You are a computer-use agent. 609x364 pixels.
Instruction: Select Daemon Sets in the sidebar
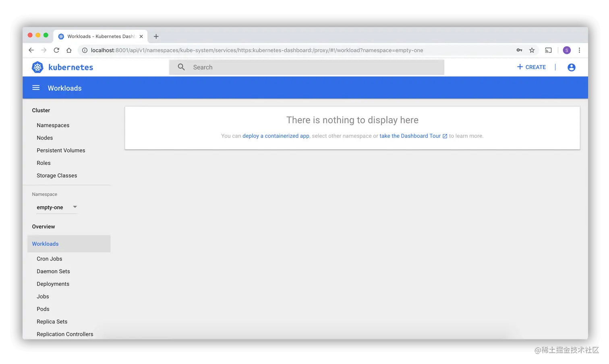pos(53,271)
